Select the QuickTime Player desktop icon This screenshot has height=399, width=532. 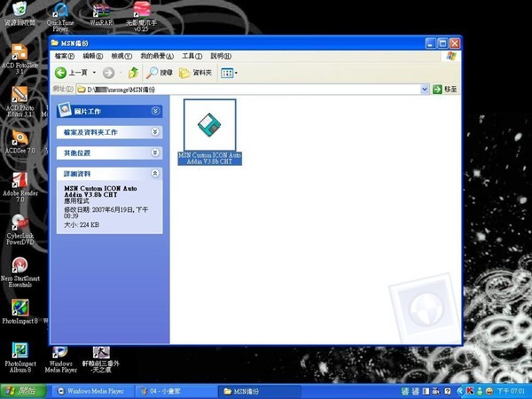[60, 16]
